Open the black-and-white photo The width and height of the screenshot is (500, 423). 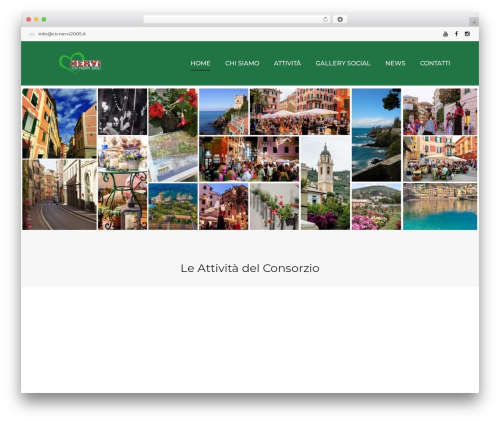(122, 112)
